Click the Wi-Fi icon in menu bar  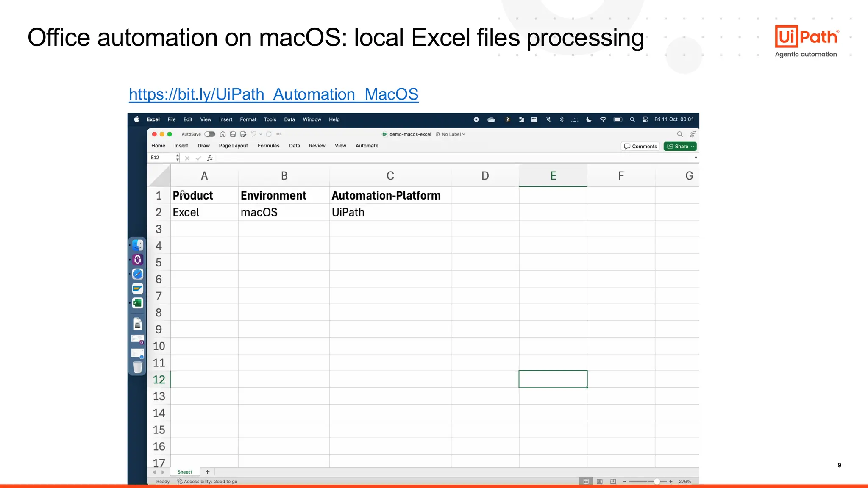coord(603,119)
